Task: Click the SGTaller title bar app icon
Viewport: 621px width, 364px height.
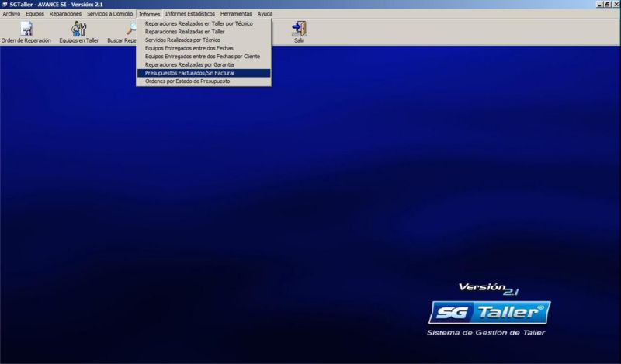Action: [x=5, y=5]
